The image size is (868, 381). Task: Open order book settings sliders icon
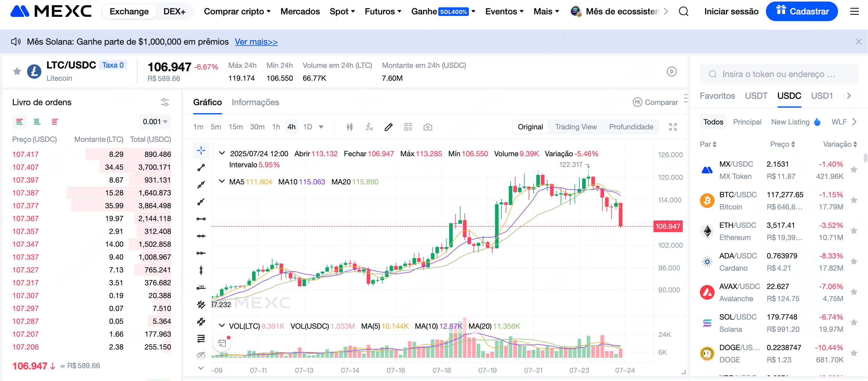[x=165, y=102]
